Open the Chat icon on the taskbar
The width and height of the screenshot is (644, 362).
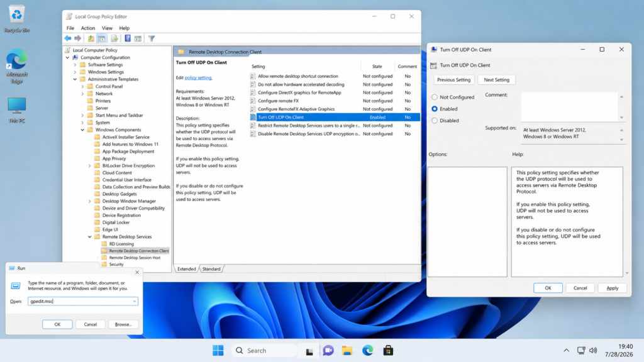328,351
